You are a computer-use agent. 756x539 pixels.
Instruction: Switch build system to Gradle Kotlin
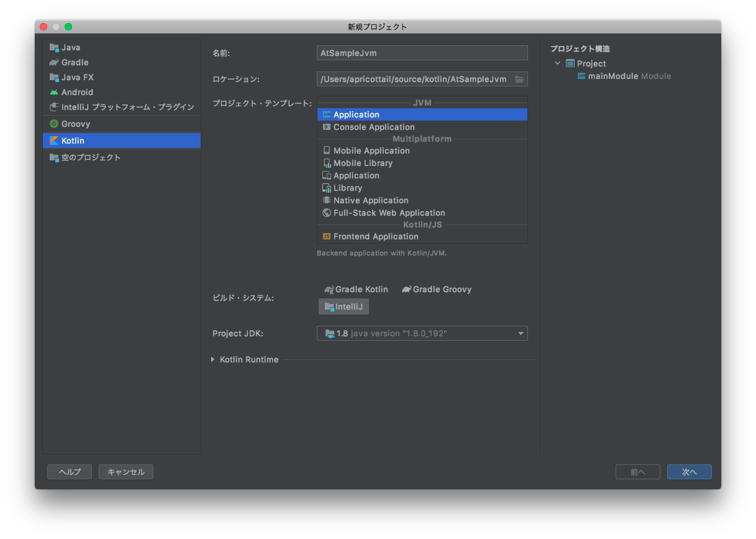[x=356, y=289]
